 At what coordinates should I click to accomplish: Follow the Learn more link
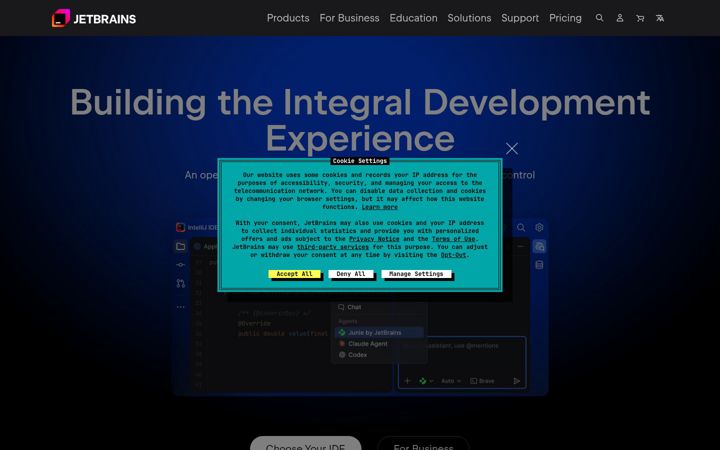(379, 207)
